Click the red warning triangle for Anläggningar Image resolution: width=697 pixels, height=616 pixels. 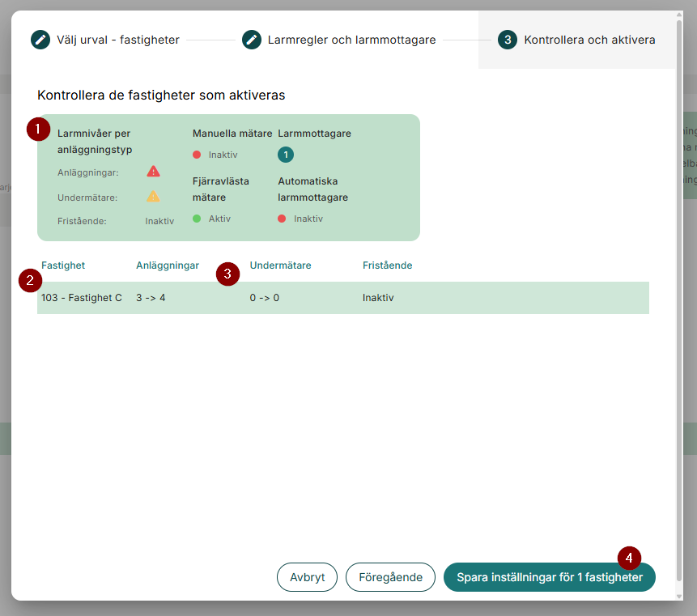(153, 172)
